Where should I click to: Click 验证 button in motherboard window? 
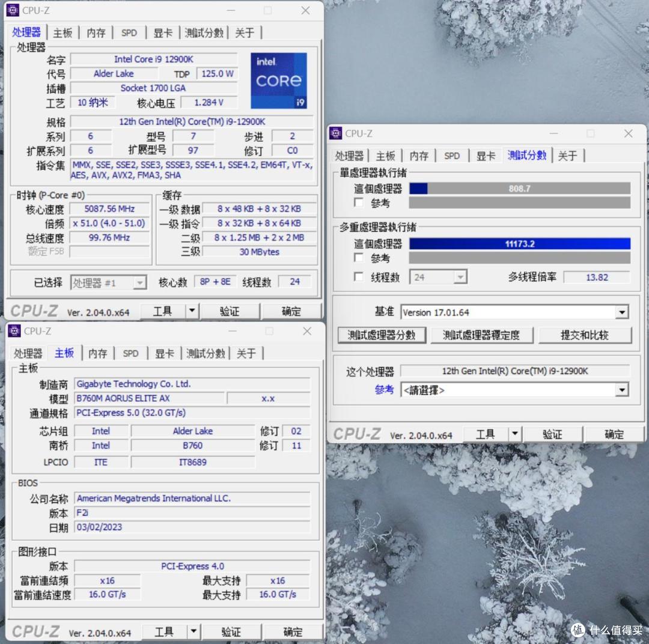coord(231,631)
